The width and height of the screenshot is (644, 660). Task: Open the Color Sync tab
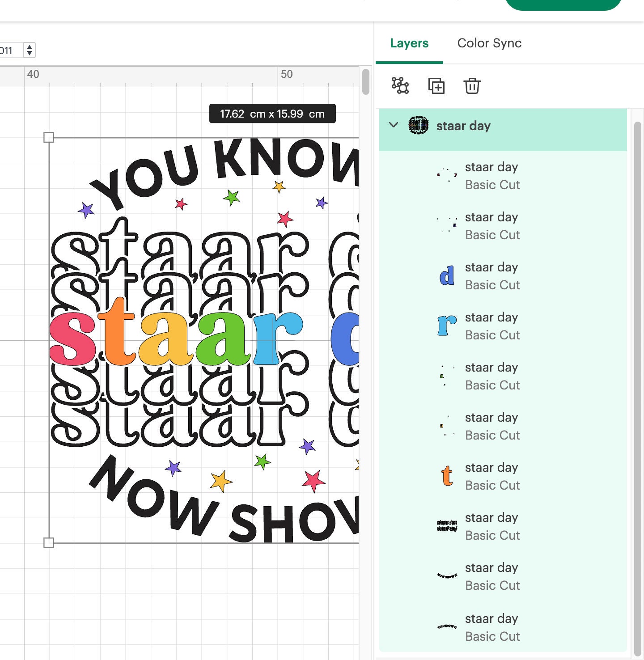click(489, 43)
